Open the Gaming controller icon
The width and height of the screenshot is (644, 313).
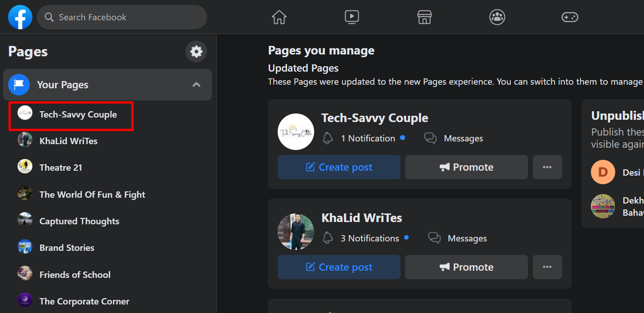point(570,17)
